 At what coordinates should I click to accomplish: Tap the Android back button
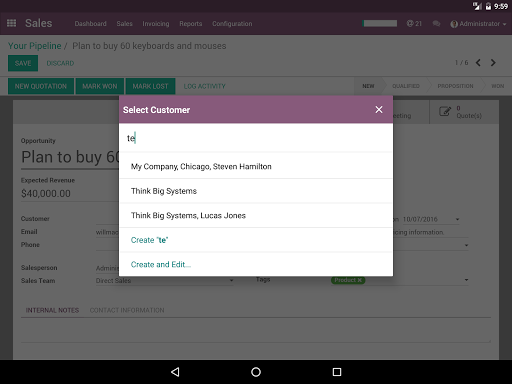tap(175, 372)
